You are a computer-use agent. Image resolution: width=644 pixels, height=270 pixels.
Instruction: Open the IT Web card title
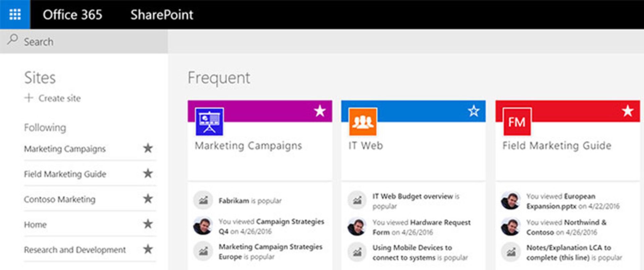coord(366,146)
